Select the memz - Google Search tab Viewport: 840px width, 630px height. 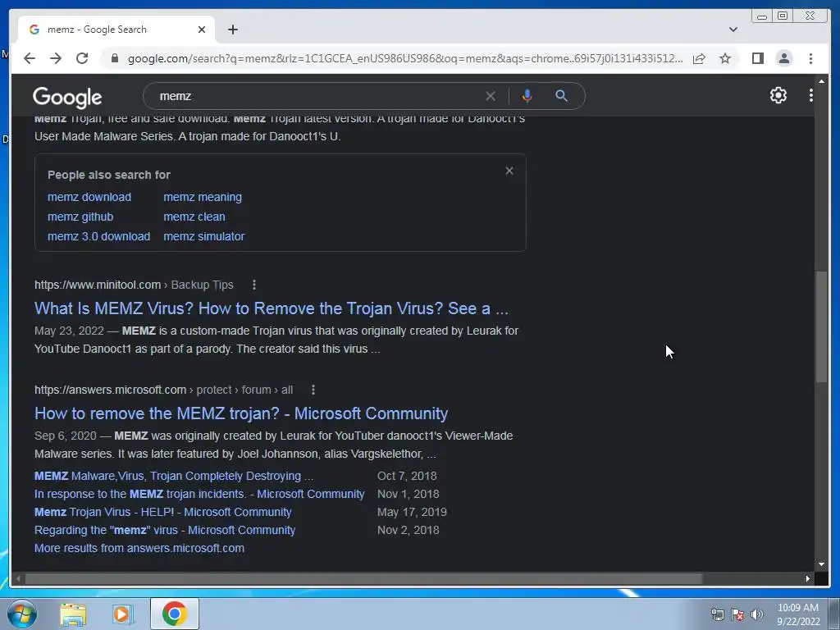115,30
